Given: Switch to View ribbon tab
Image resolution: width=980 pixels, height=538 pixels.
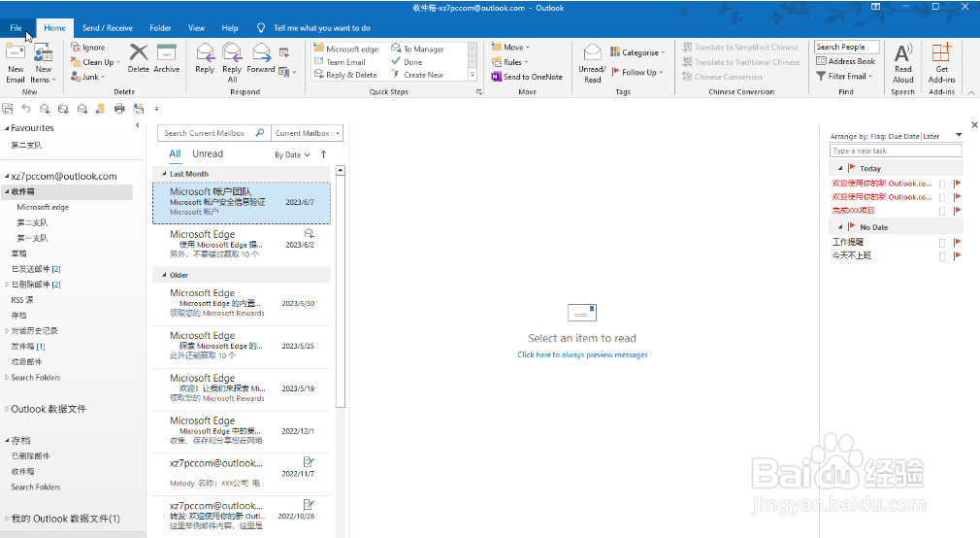Looking at the screenshot, I should click(x=196, y=28).
